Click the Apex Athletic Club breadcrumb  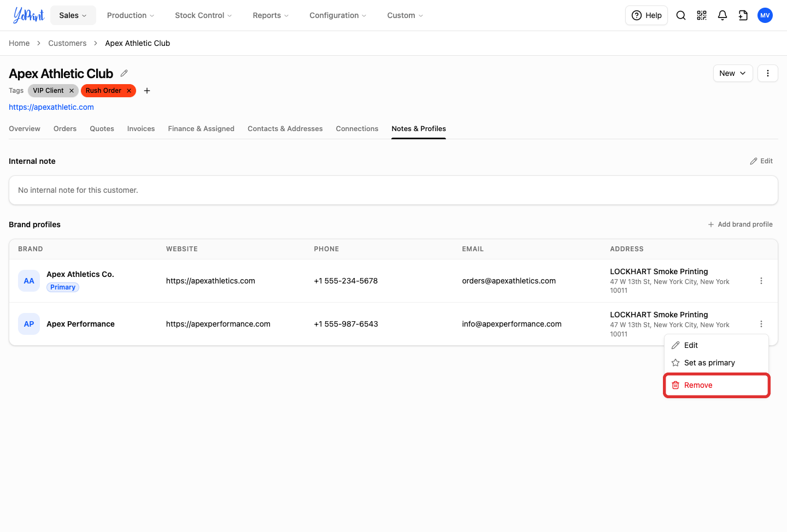pyautogui.click(x=138, y=43)
